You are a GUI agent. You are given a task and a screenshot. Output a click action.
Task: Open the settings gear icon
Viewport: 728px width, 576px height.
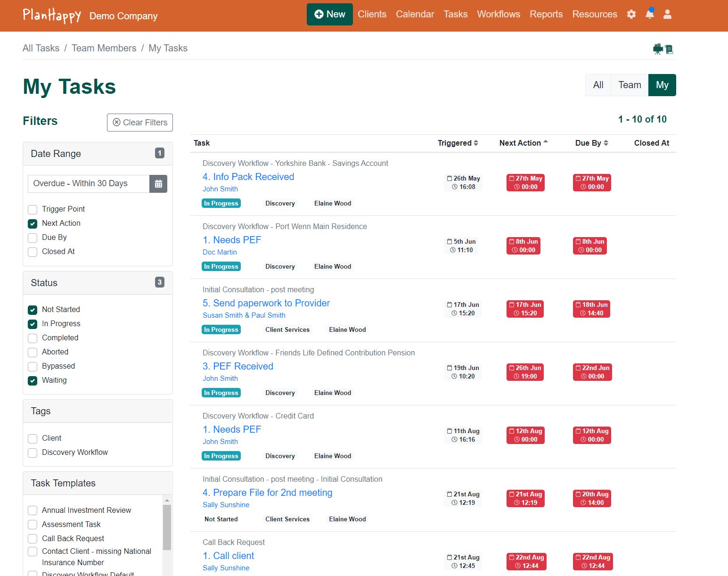coord(631,14)
